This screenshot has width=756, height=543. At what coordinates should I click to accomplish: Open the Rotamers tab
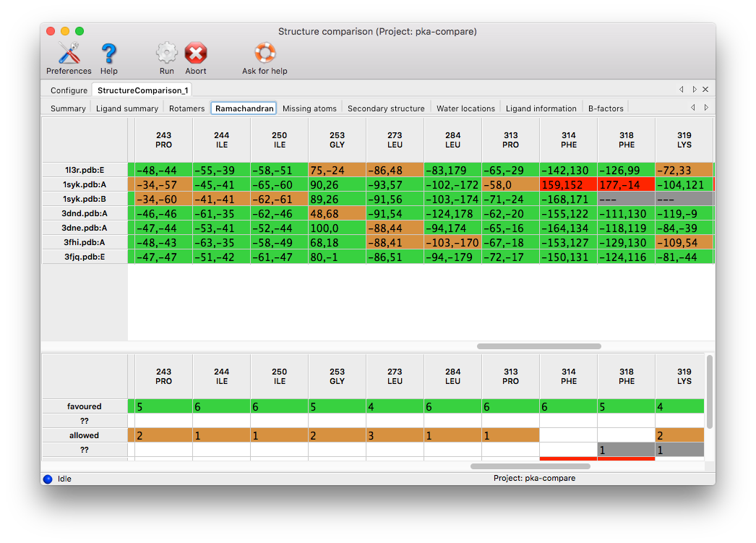(x=186, y=108)
